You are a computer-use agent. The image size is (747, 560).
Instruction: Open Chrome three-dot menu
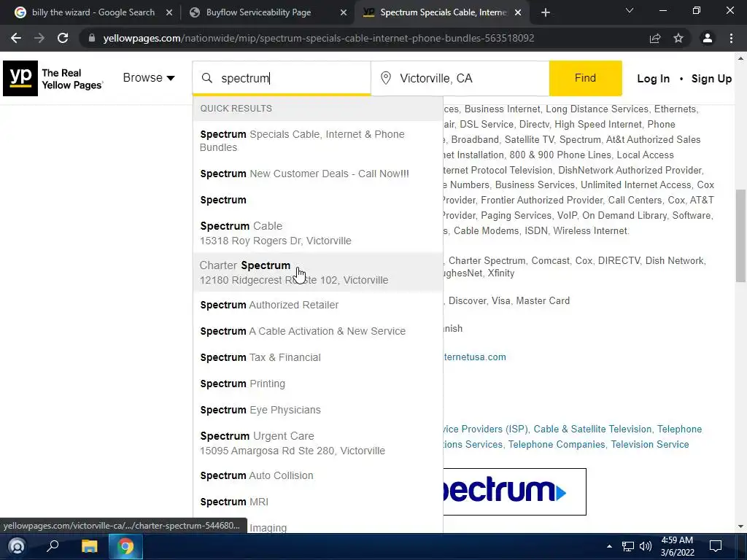tap(731, 38)
